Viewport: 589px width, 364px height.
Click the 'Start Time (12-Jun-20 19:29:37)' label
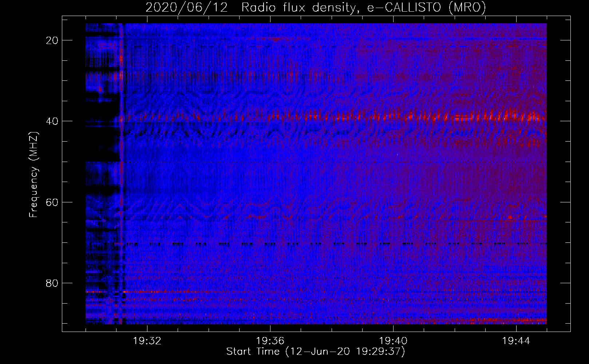coord(316,352)
